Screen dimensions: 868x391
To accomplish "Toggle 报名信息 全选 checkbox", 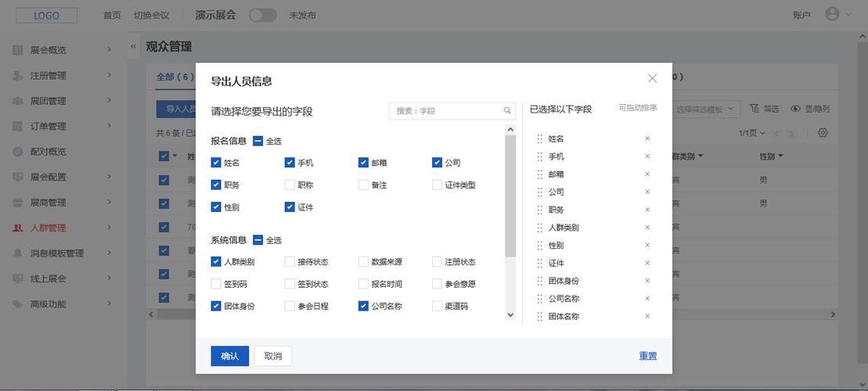I will (x=258, y=141).
